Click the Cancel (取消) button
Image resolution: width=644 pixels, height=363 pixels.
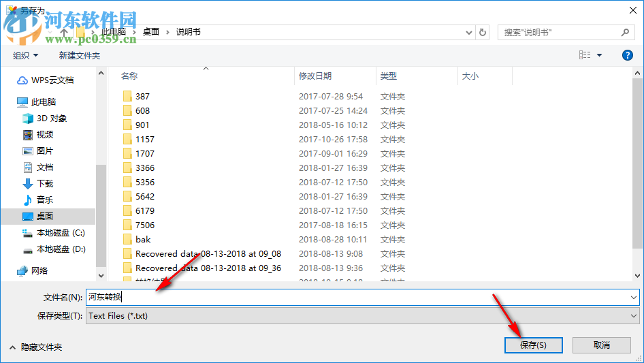601,345
